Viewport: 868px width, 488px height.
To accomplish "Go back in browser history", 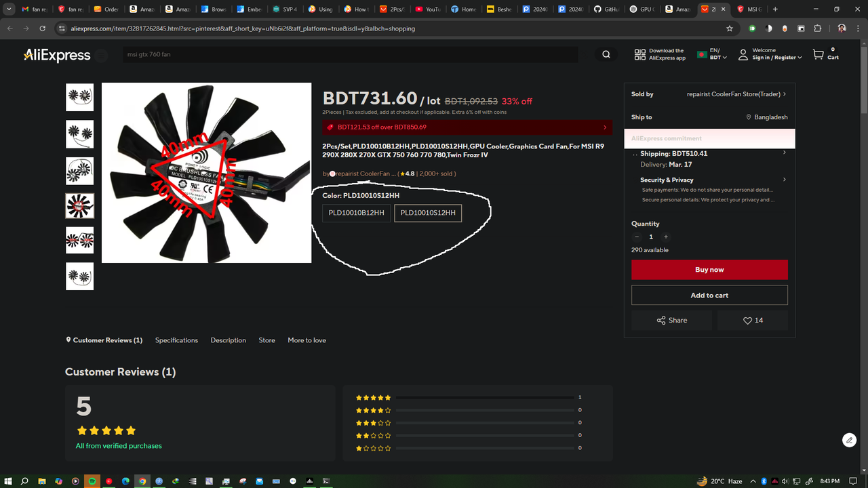I will [x=10, y=28].
